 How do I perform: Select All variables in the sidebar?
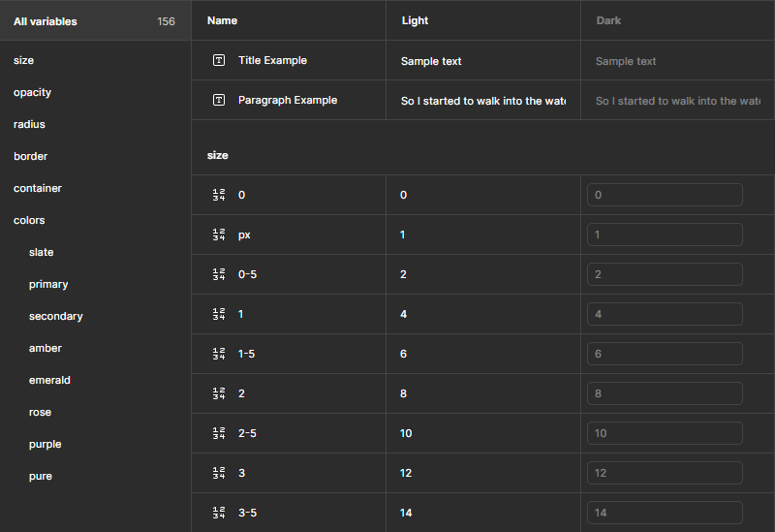coord(46,21)
